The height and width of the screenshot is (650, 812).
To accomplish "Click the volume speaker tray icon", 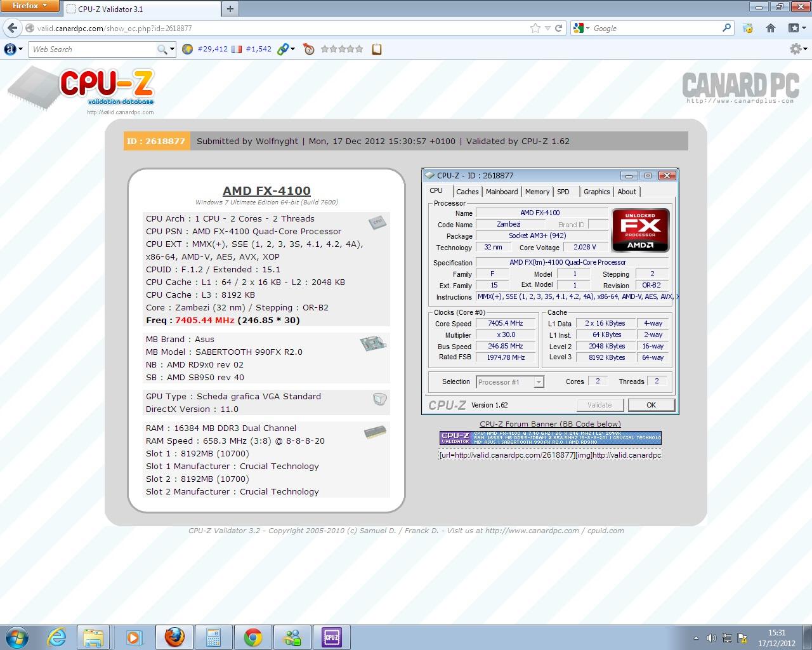I will tap(712, 638).
